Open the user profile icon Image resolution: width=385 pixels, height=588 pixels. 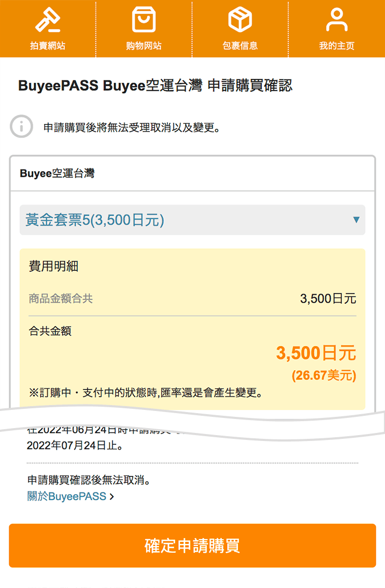coord(337,19)
